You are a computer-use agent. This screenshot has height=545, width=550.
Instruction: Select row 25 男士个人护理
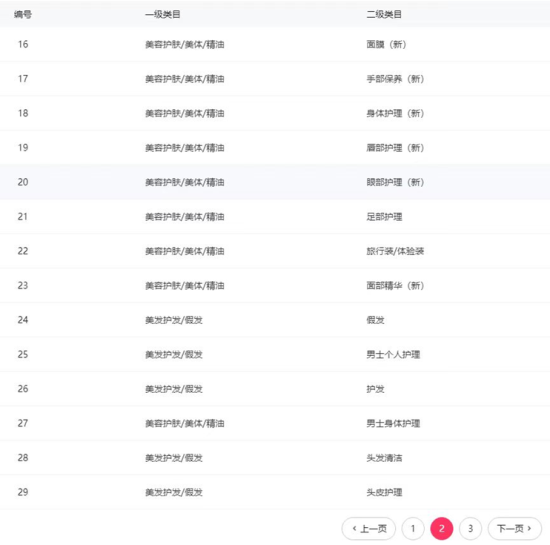click(x=275, y=354)
